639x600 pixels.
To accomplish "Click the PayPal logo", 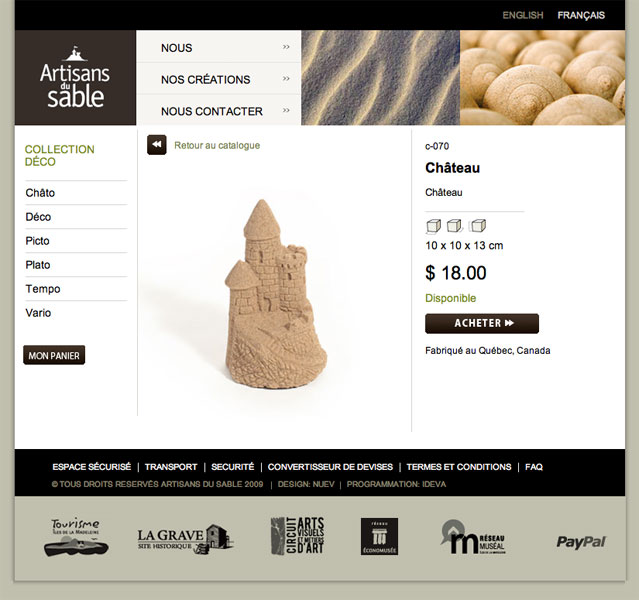I will tap(581, 542).
